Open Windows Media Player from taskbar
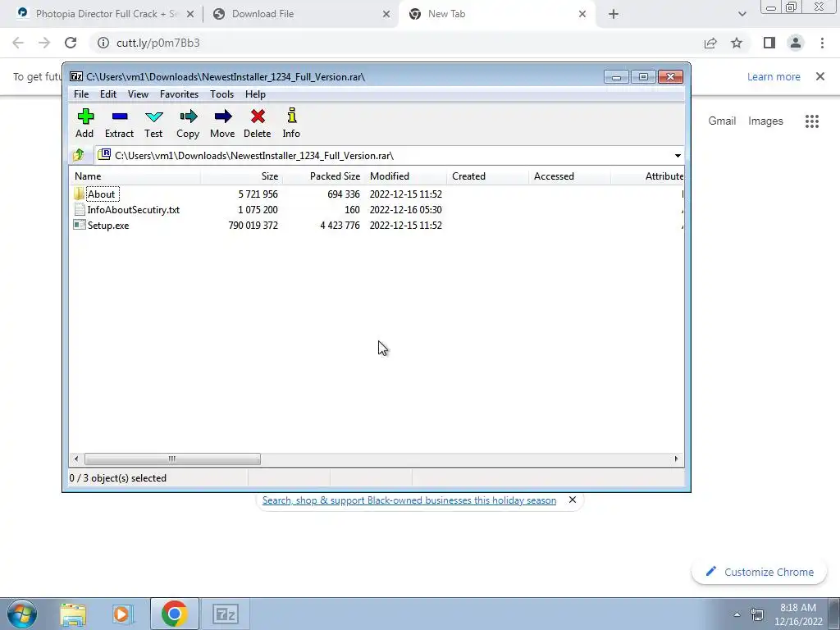 [x=123, y=614]
